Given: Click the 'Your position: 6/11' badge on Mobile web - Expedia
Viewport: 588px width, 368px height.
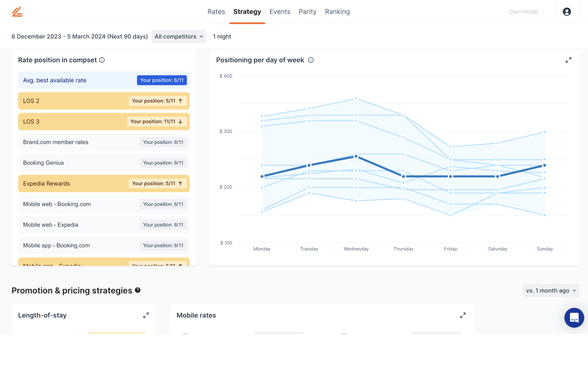Looking at the screenshot, I should click(x=163, y=225).
